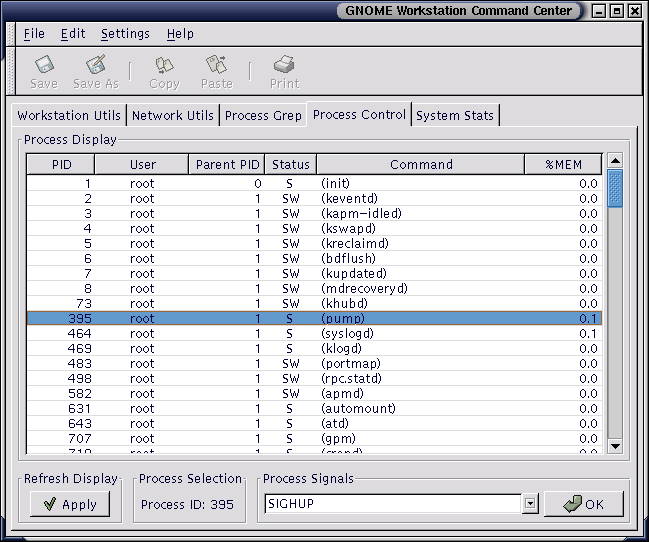649x542 pixels.
Task: Open the Settings menu
Action: click(125, 34)
